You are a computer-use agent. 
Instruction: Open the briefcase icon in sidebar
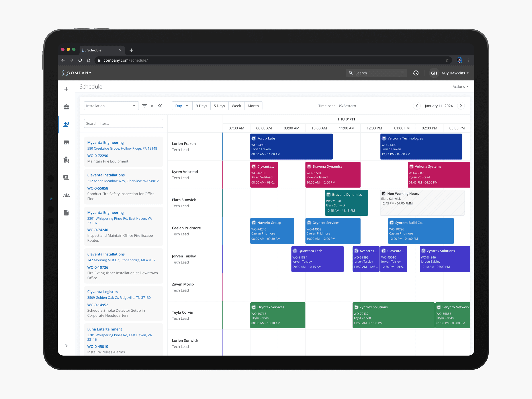(66, 107)
